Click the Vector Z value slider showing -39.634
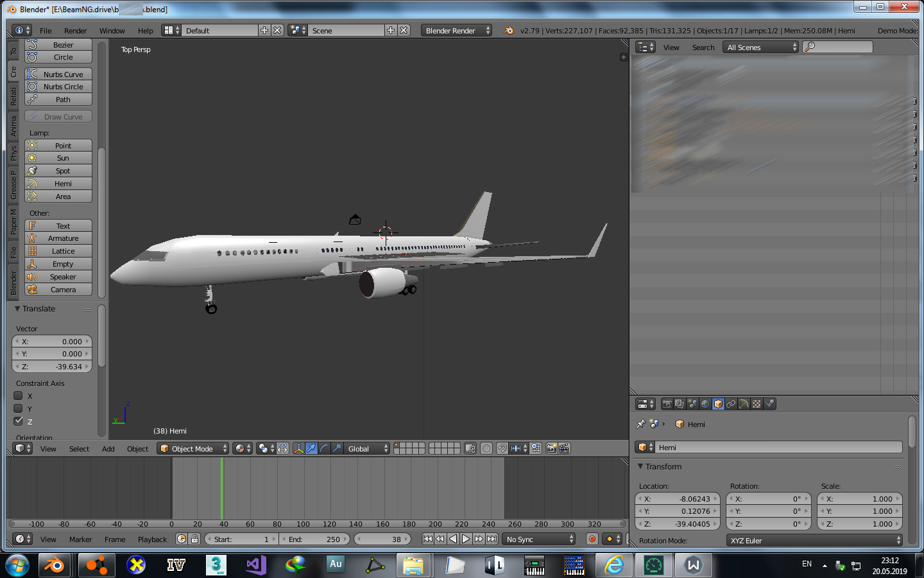Image resolution: width=924 pixels, height=578 pixels. click(52, 367)
